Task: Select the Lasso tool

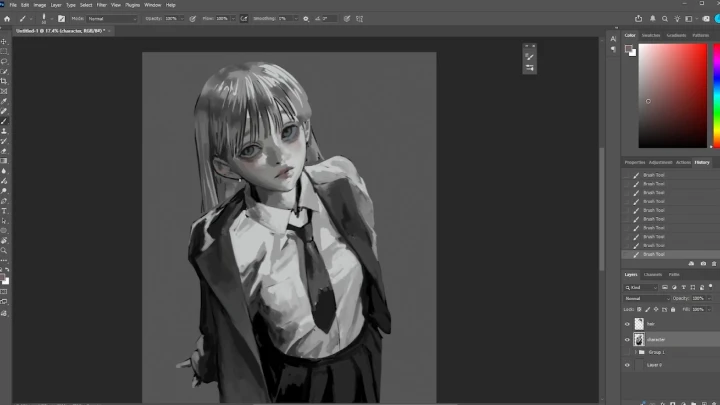Action: point(4,62)
